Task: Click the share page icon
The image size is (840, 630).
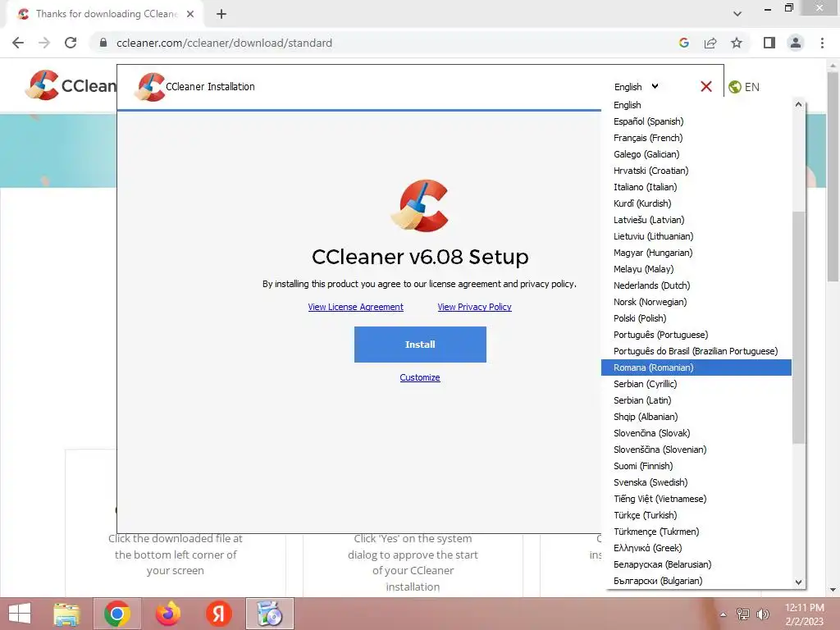Action: (x=710, y=43)
